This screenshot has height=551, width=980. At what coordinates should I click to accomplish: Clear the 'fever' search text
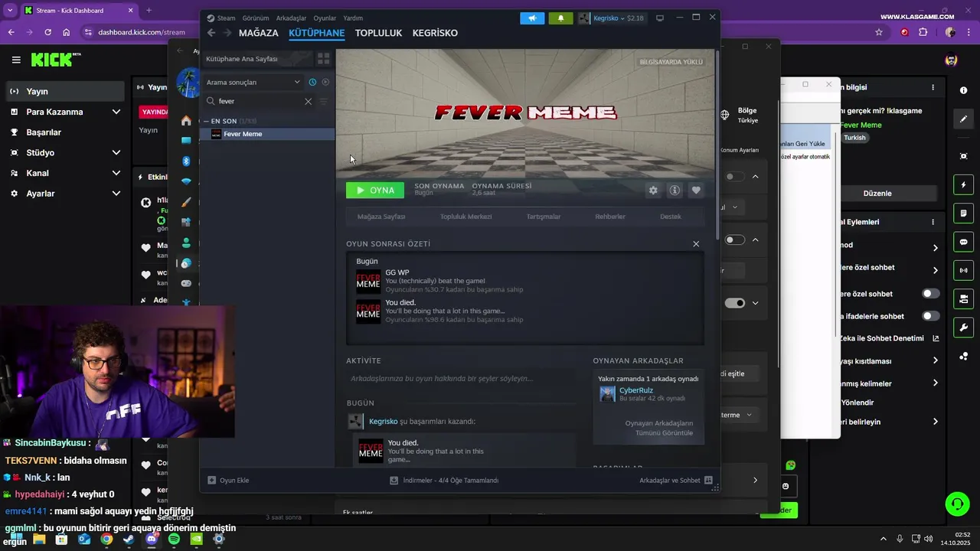309,101
